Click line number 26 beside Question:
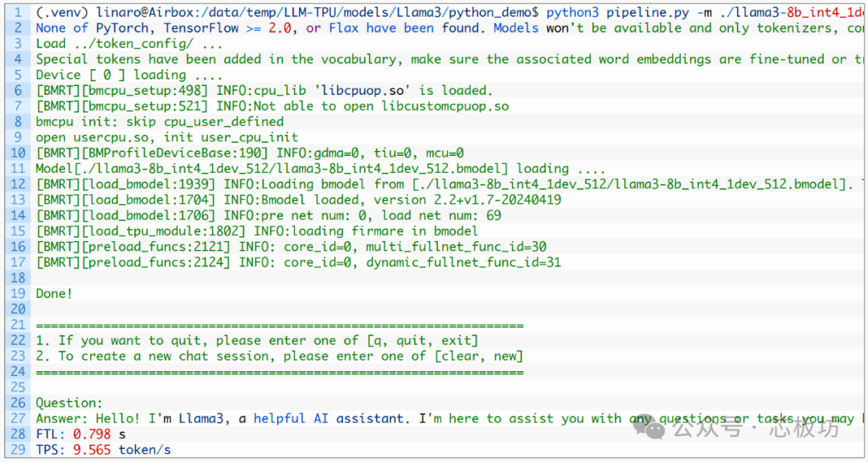The image size is (868, 462). [18, 403]
